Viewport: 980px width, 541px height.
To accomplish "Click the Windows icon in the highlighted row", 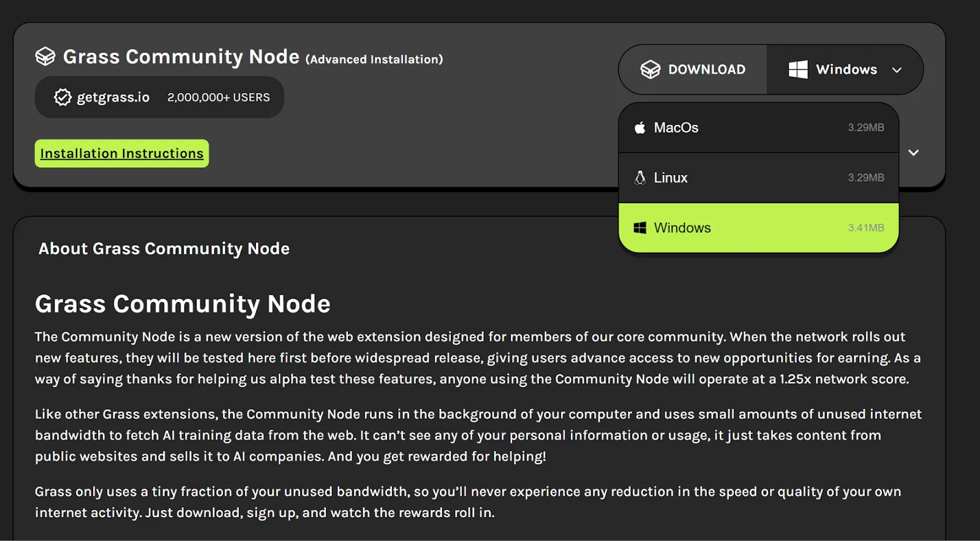I will point(640,228).
